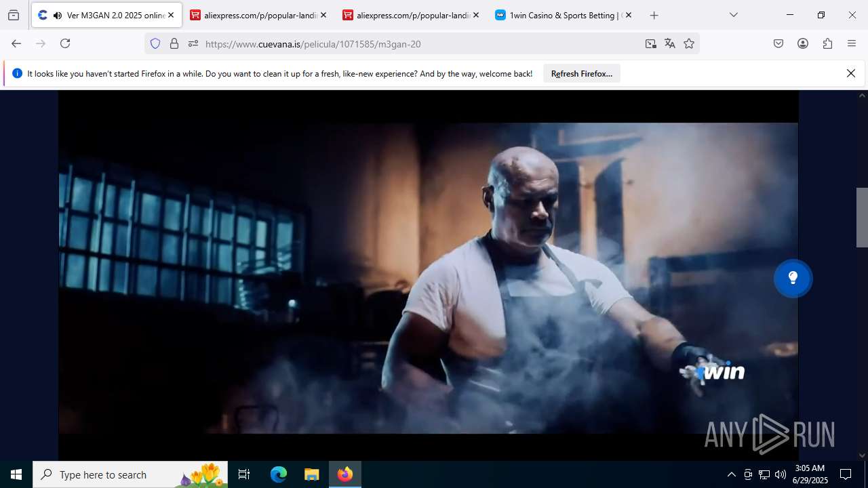
Task: Click the scrollbar up arrow
Action: pos(862,95)
